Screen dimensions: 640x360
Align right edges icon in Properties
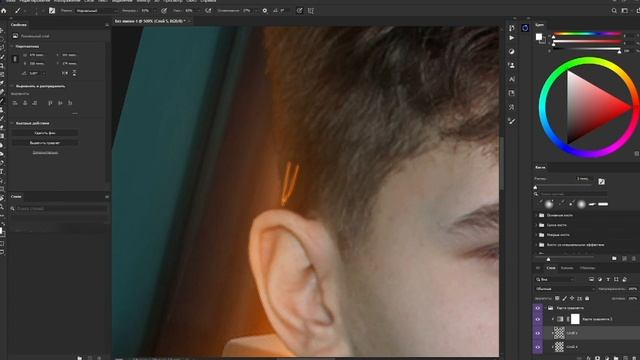[x=35, y=103]
